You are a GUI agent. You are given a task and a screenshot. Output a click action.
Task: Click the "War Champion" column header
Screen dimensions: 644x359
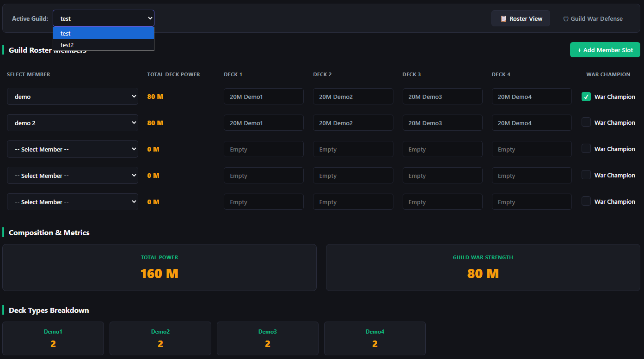point(608,74)
